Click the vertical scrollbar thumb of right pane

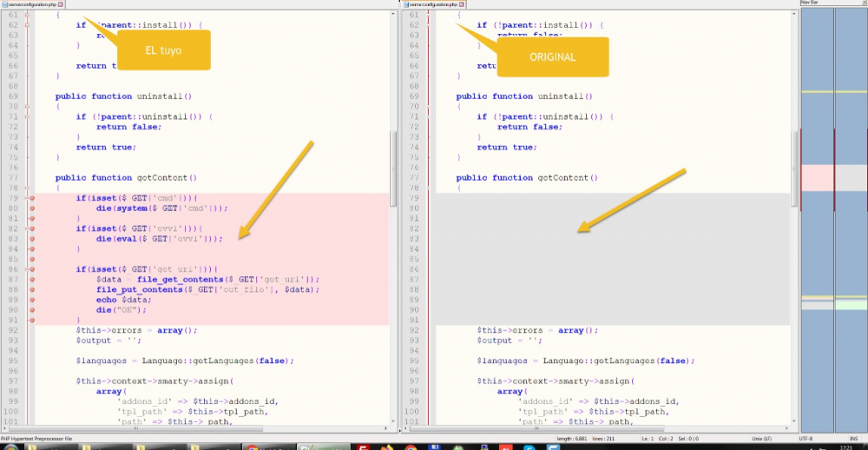click(794, 168)
